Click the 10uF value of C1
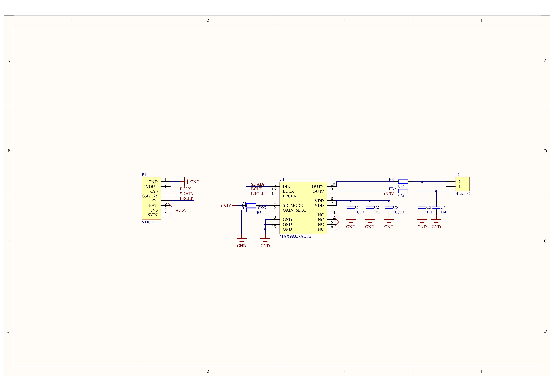Screen dimensions: 555x392 tap(359, 212)
